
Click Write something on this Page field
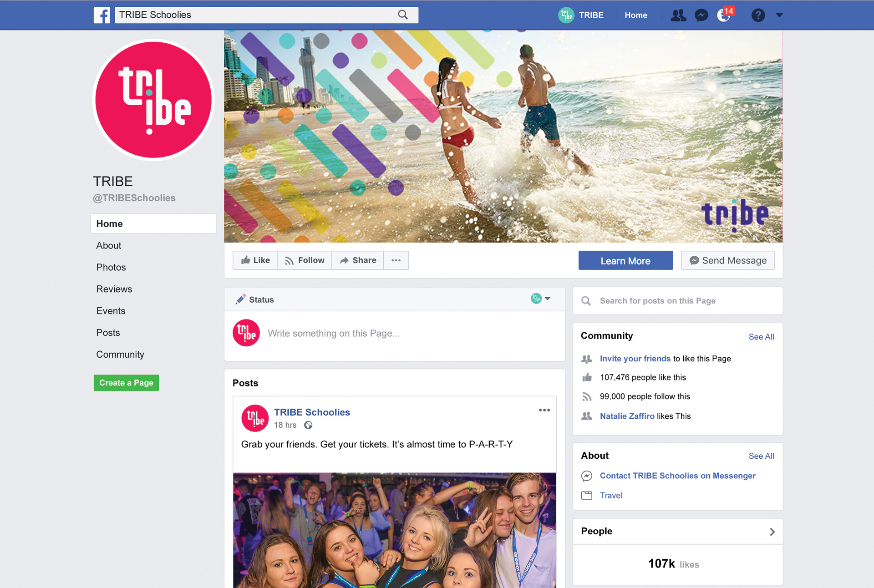(x=334, y=333)
